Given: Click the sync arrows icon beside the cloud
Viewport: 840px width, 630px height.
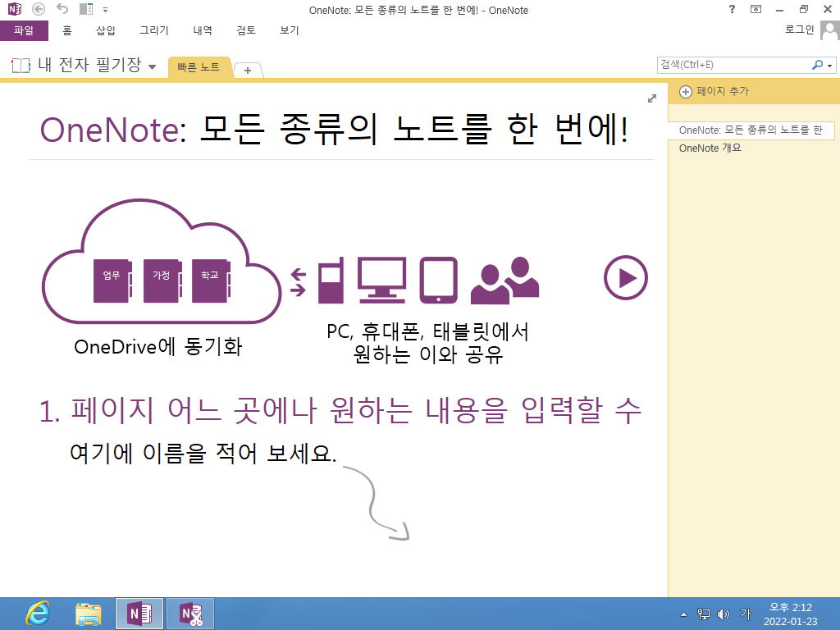Looking at the screenshot, I should (299, 282).
